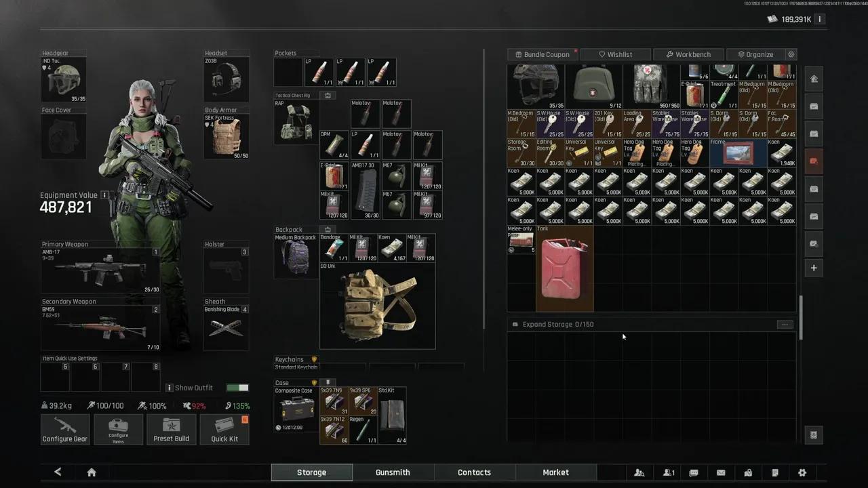The height and width of the screenshot is (488, 868).
Task: Open the Backpack quick-swap icon
Action: tap(328, 230)
